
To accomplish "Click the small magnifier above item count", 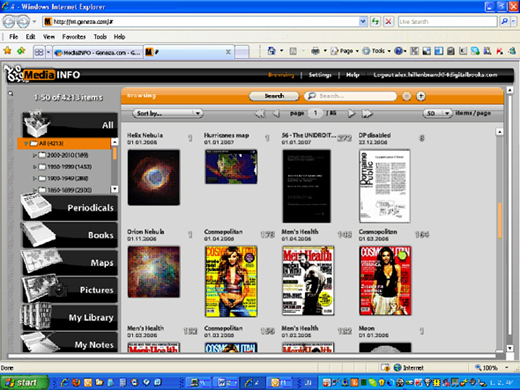I will [11, 94].
